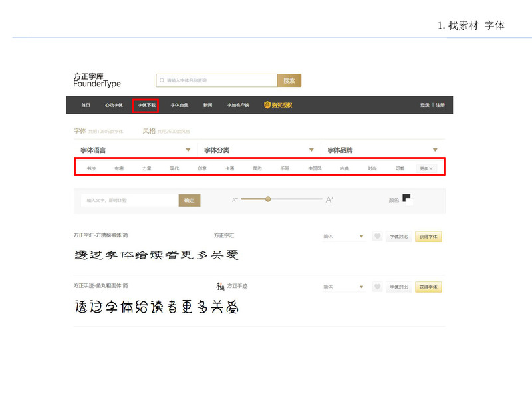532x399 pixels.
Task: Click the 购买授权 shield icon link
Action: click(278, 105)
